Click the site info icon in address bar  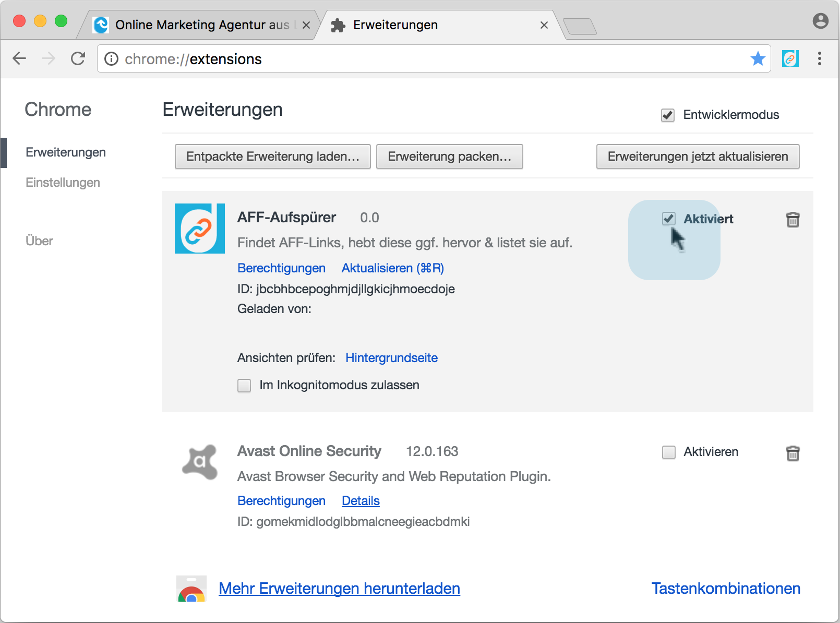point(111,59)
